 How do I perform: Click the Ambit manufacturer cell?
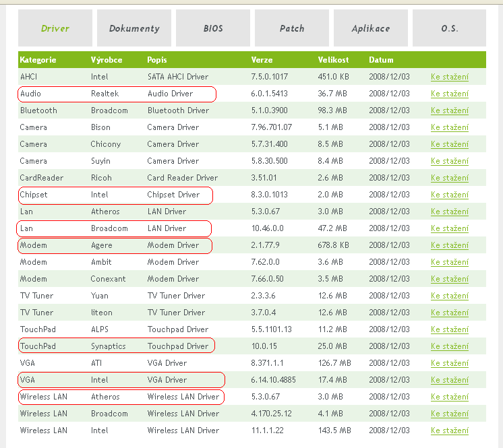[101, 262]
